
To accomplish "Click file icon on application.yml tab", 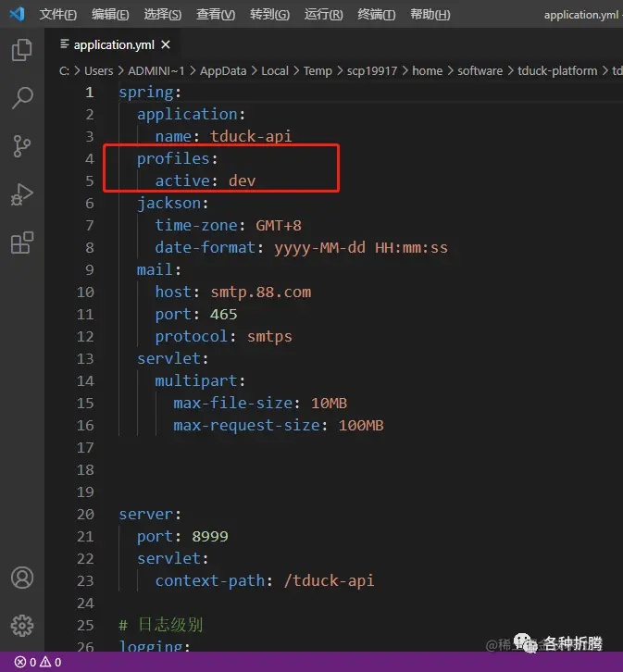I will (x=65, y=44).
